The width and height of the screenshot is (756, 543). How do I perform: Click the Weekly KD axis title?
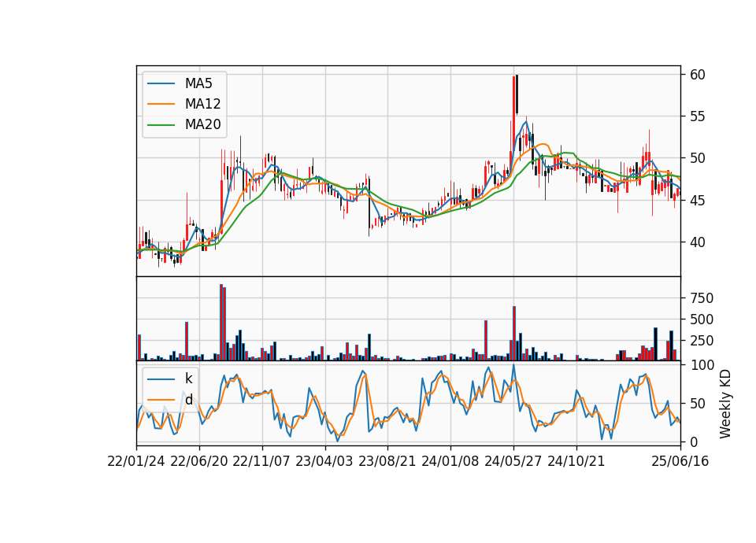point(725,404)
